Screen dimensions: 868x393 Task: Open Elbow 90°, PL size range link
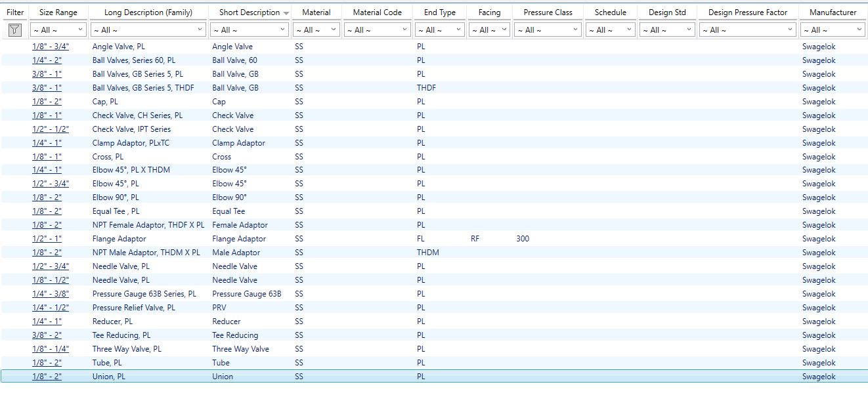click(47, 197)
